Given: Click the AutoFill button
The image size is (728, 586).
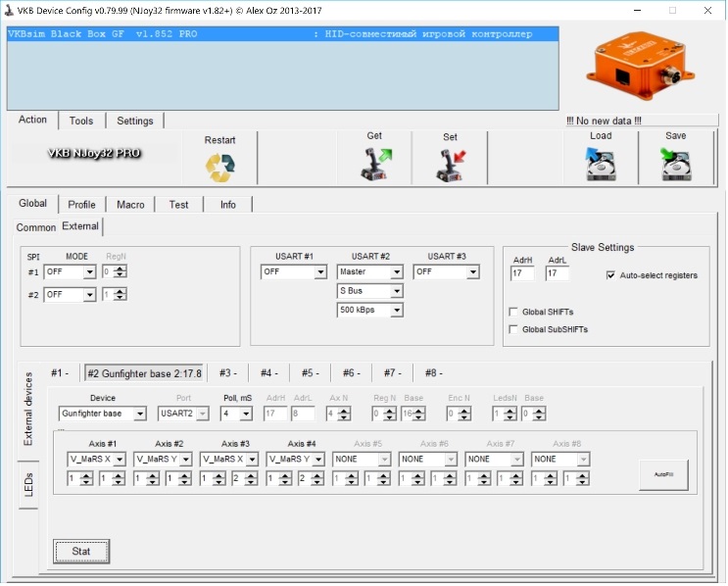Looking at the screenshot, I should pyautogui.click(x=663, y=474).
